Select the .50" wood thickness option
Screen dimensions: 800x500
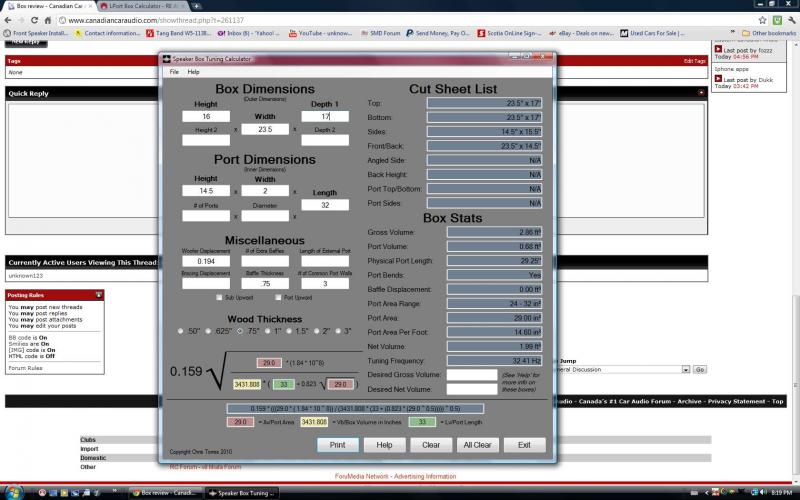coord(180,330)
